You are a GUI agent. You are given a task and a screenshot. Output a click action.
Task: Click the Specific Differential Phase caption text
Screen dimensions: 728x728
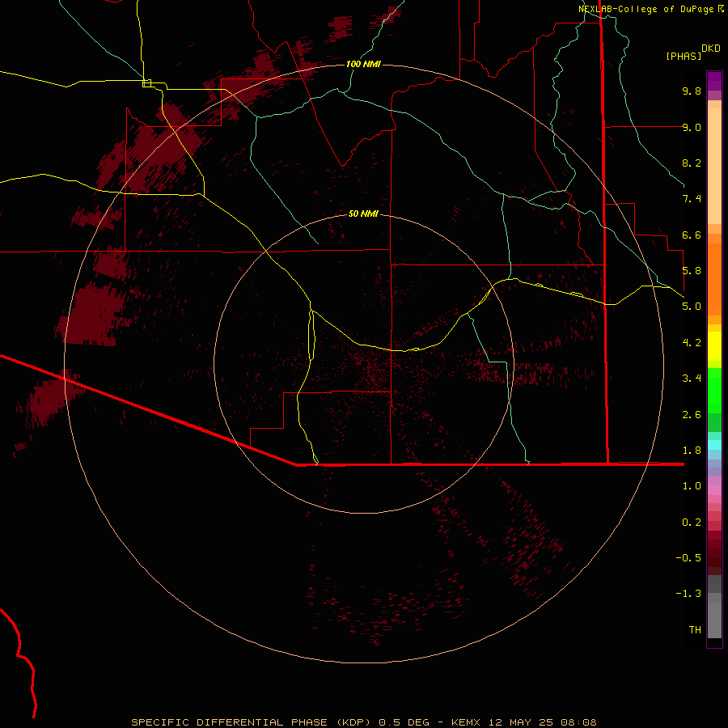(364, 722)
